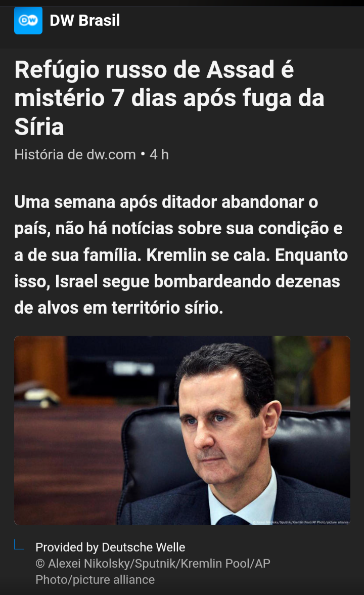Click the small watermark credit inside the photo
This screenshot has height=595, width=364.
click(300, 522)
